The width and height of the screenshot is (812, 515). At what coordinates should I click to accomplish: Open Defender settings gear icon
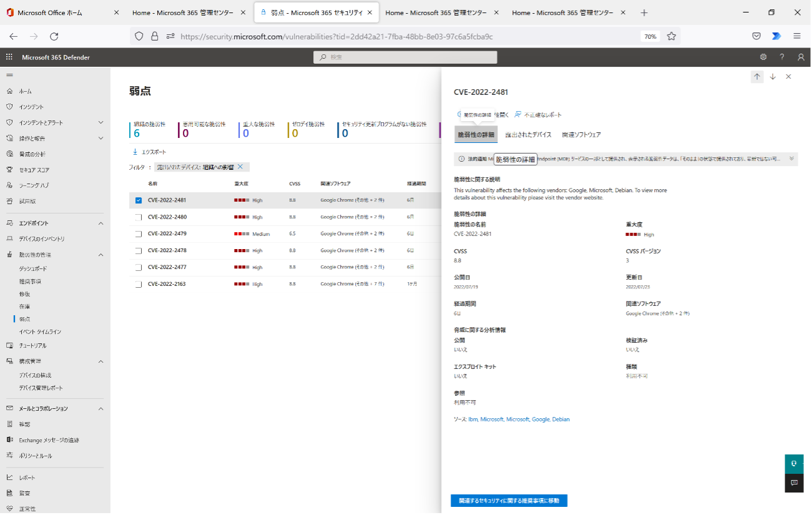point(763,57)
